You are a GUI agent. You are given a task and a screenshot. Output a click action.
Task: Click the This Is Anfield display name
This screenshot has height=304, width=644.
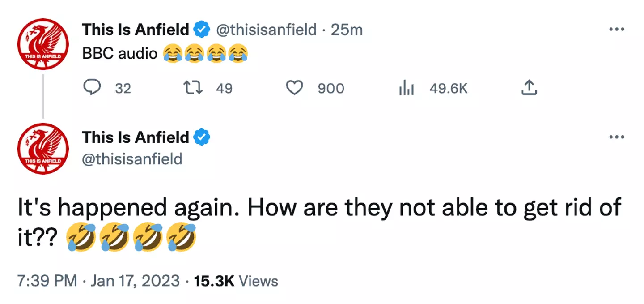(134, 29)
